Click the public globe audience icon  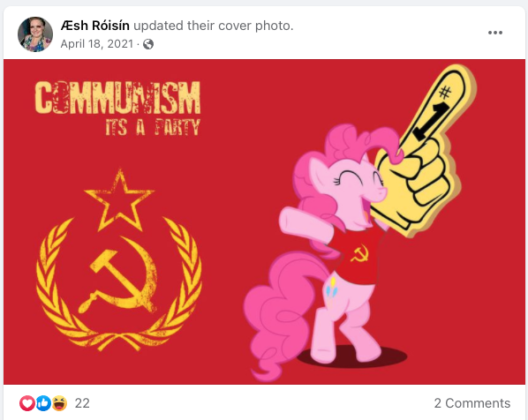click(148, 44)
